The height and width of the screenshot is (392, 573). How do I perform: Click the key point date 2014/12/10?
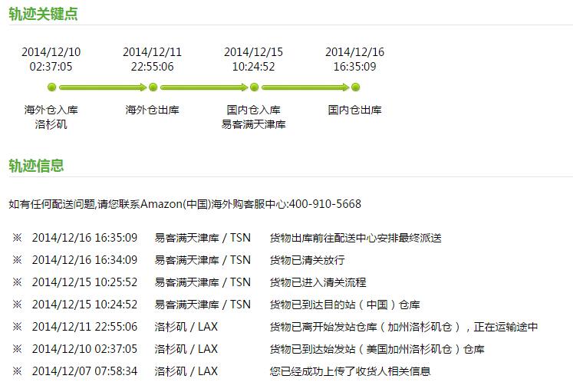click(51, 52)
